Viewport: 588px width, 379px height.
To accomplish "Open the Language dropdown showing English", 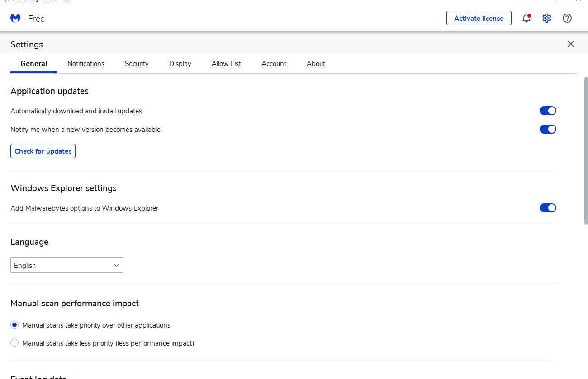I will 67,265.
